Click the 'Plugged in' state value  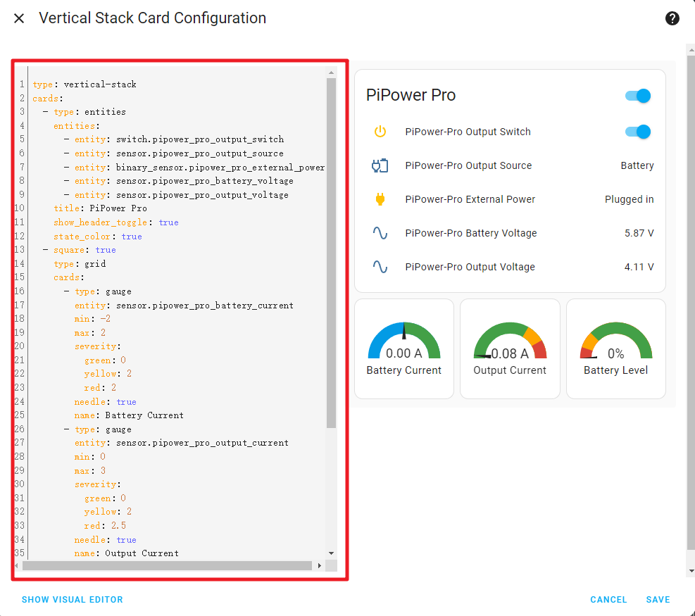click(629, 199)
